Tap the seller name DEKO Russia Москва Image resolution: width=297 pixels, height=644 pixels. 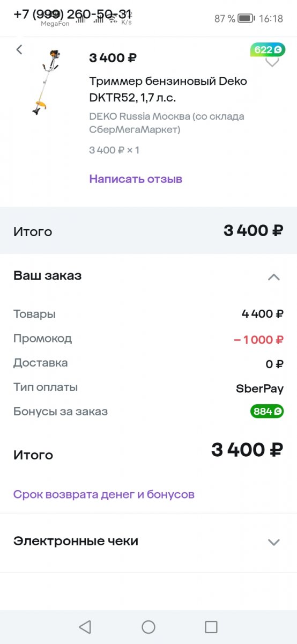167,123
